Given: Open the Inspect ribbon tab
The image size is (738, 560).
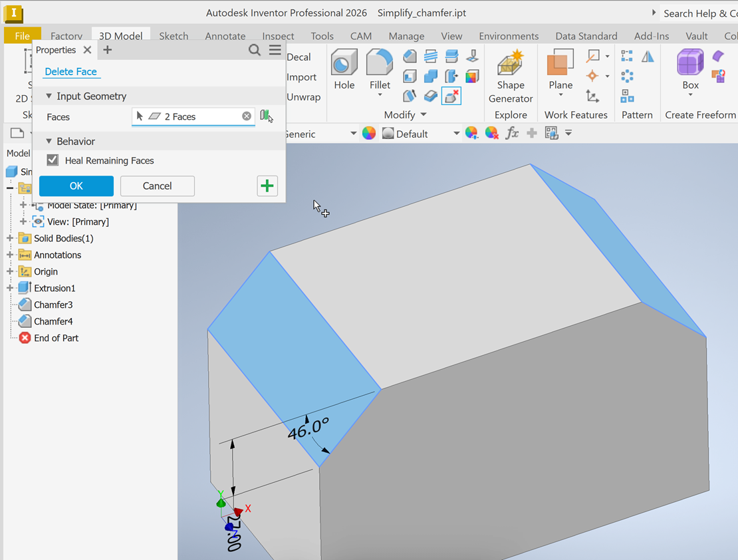Looking at the screenshot, I should tap(278, 36).
